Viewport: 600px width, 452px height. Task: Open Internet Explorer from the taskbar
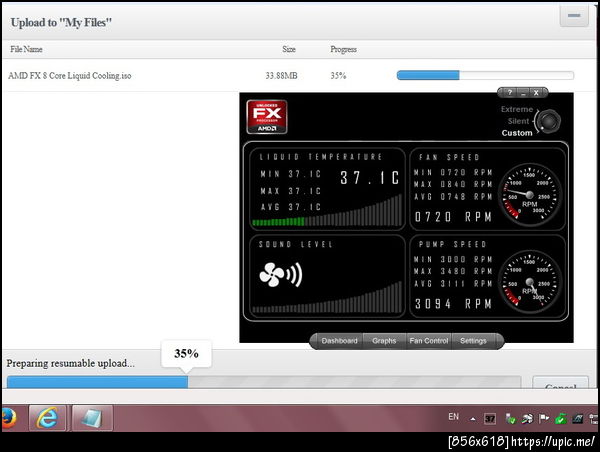click(x=47, y=418)
